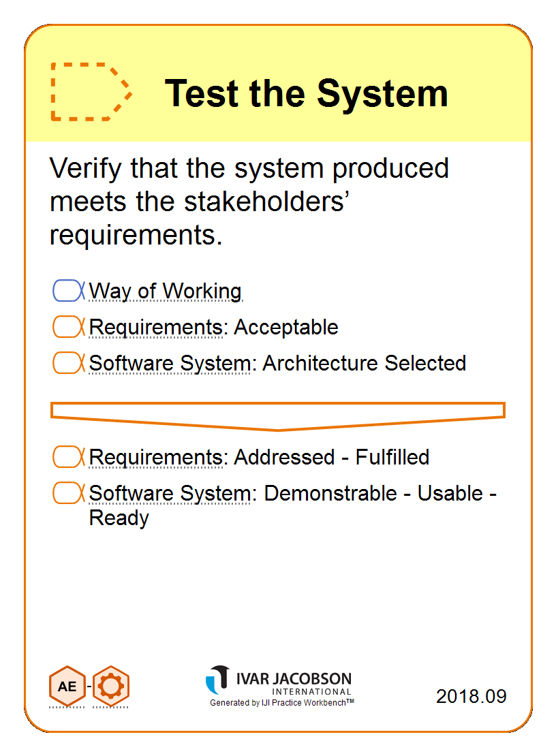Click alpha icon beside Software System: Demonstrable
The width and height of the screenshot is (556, 756).
pos(68,493)
